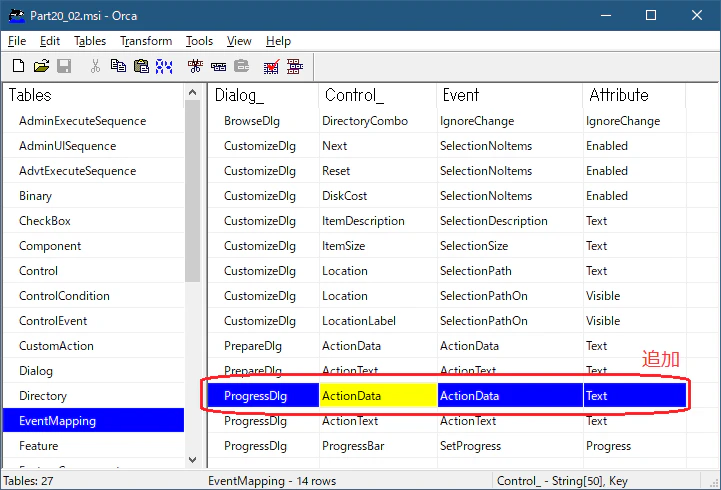Click the Next control cell
The height and width of the screenshot is (490, 721).
378,146
